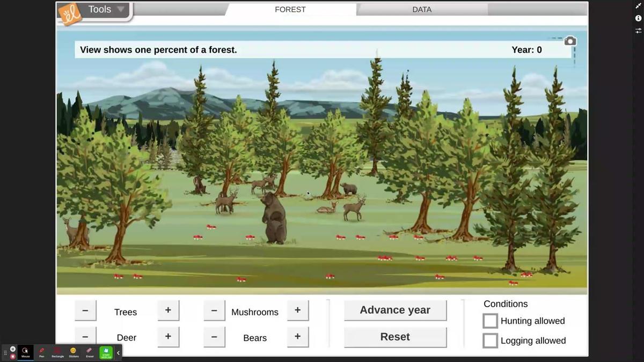Collapse the annotation toolbar with the chevron
The width and height of the screenshot is (644, 362).
pos(118,353)
